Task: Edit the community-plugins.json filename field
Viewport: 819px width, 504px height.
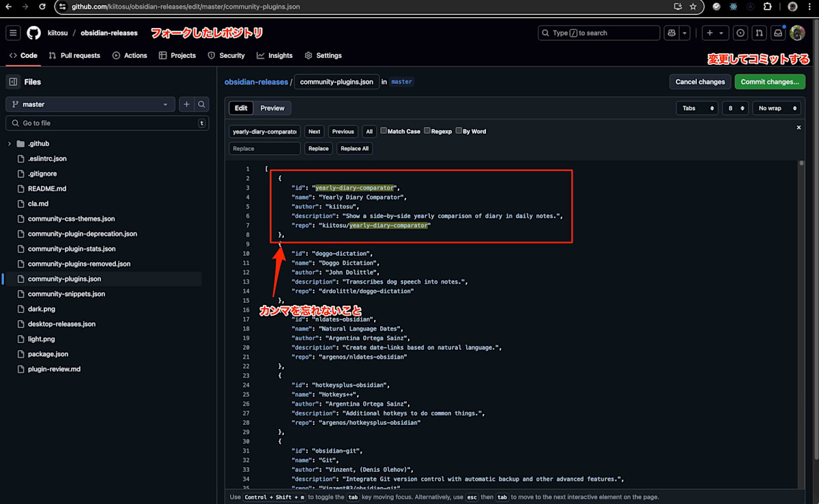Action: [336, 82]
